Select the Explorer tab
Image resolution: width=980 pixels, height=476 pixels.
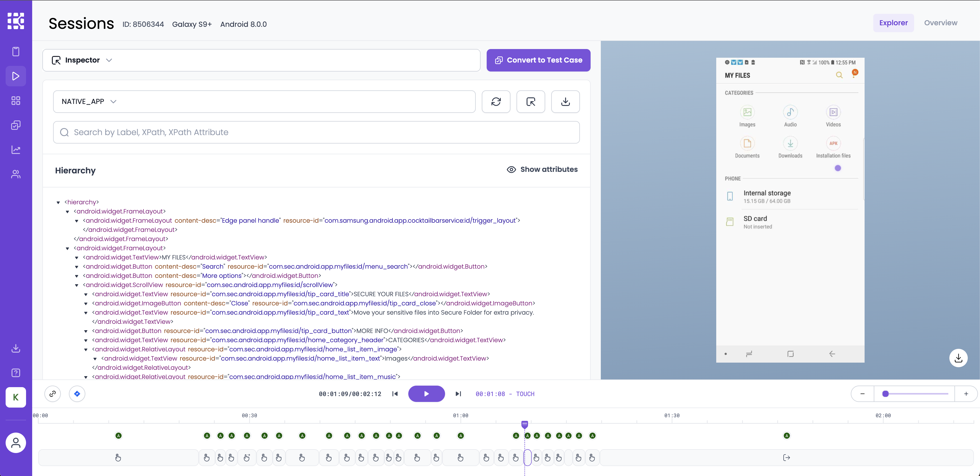point(893,23)
